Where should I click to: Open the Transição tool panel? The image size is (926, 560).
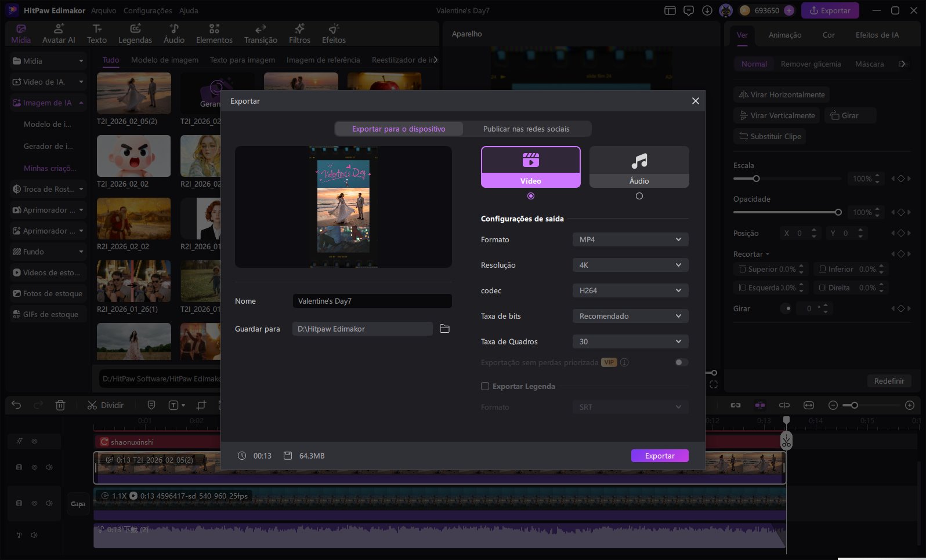tap(261, 34)
